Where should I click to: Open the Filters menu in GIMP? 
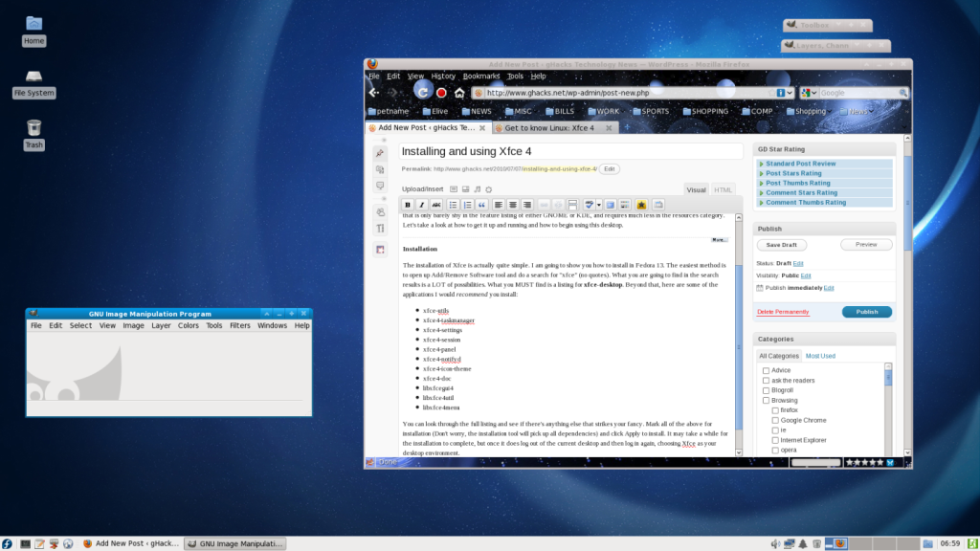click(239, 325)
